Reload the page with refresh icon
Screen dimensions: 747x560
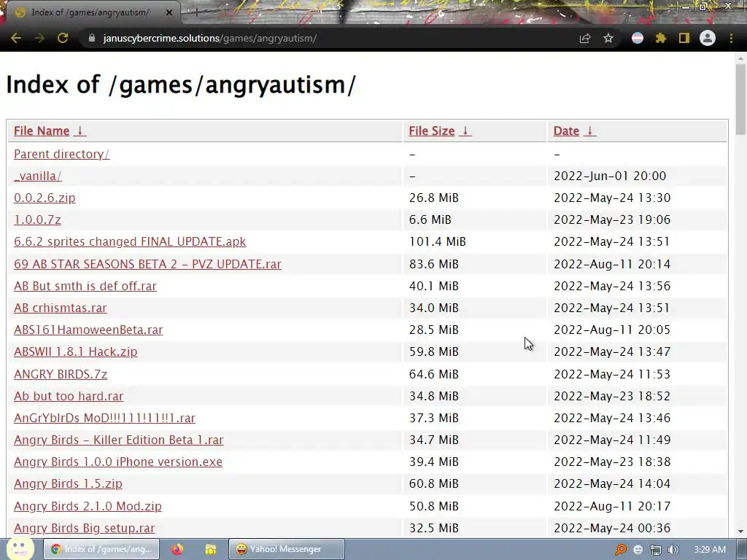tap(63, 38)
